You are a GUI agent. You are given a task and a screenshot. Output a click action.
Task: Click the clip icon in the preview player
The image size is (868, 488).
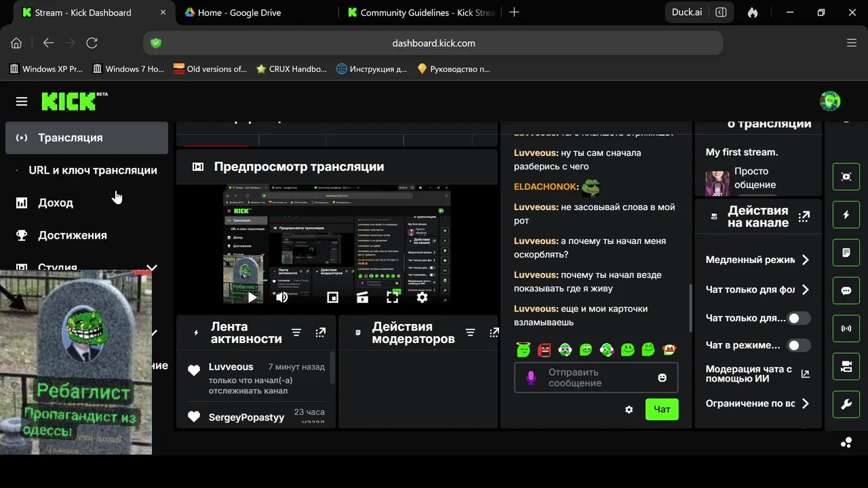(363, 297)
